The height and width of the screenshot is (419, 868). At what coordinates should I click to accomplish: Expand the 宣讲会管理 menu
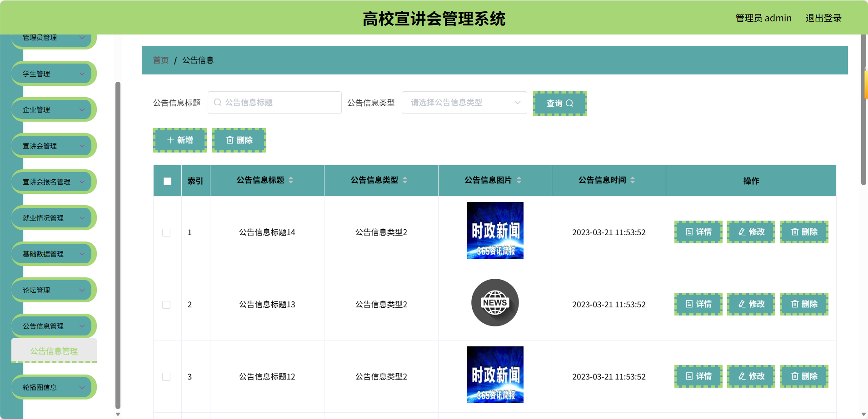(x=54, y=146)
